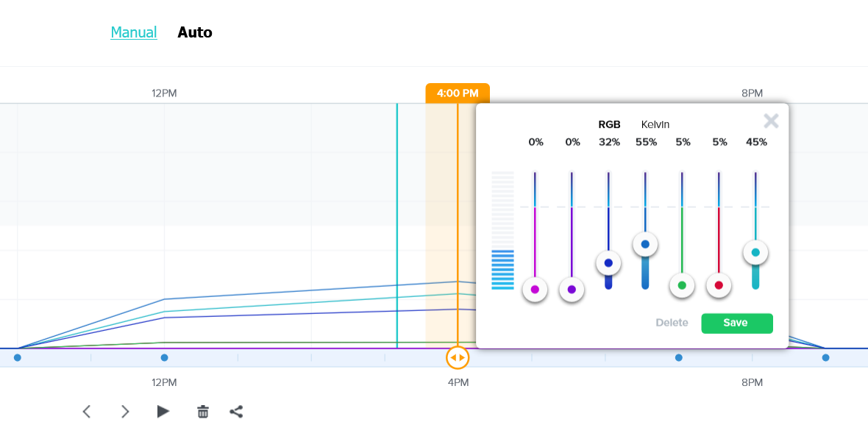Click the cyan 45% slider handle

click(755, 252)
